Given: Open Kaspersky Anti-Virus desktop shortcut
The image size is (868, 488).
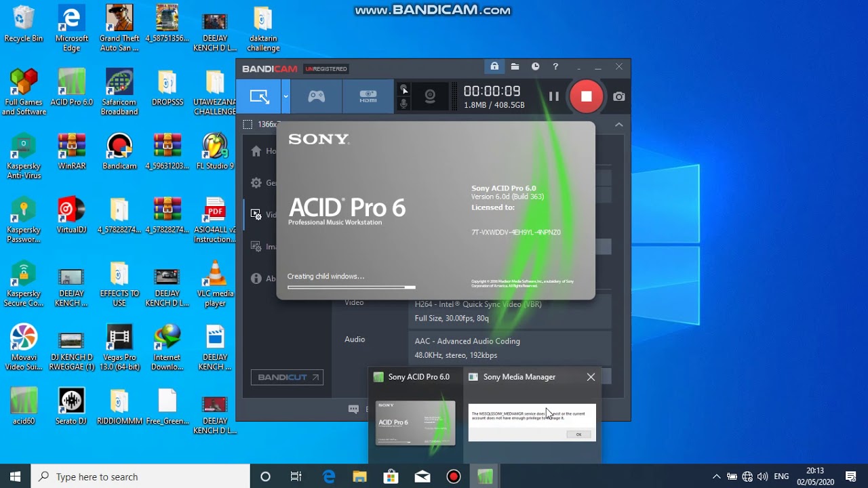Looking at the screenshot, I should (x=24, y=156).
